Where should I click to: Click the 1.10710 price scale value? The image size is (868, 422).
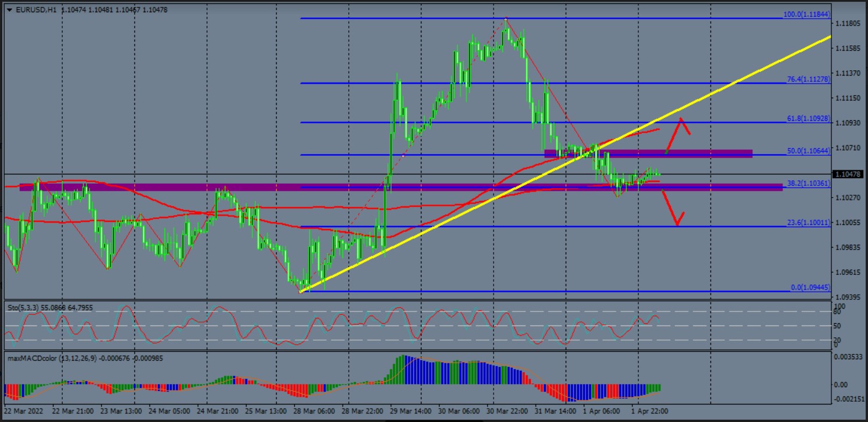pos(848,149)
